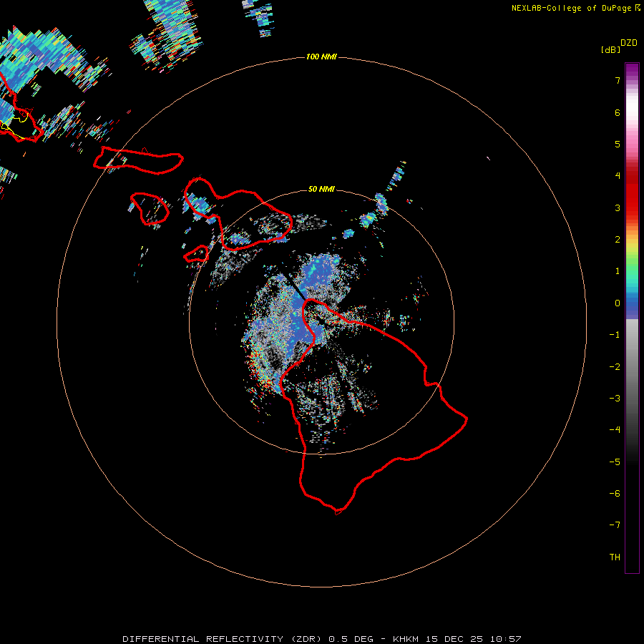Click the 4 dB scale label

tap(618, 176)
